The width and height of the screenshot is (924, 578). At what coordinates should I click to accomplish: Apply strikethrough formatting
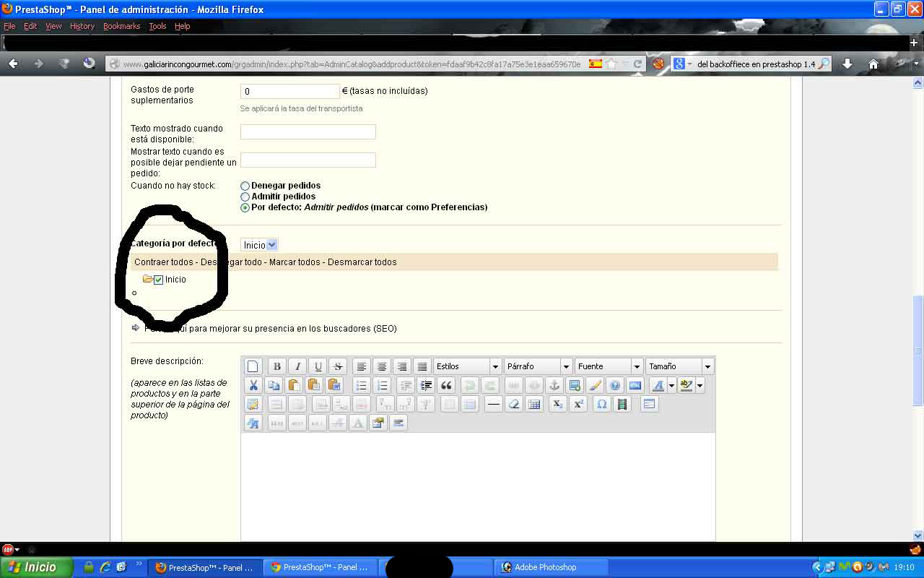click(x=338, y=366)
